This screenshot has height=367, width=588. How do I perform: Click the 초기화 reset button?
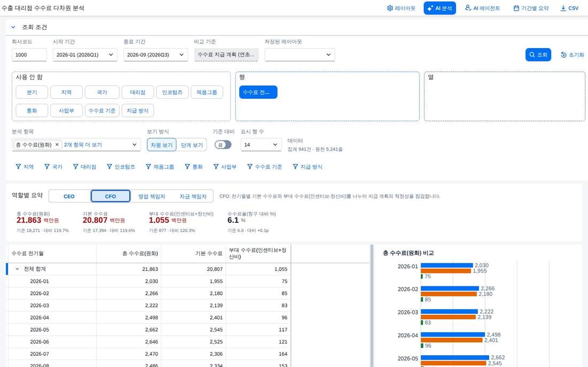click(x=572, y=54)
